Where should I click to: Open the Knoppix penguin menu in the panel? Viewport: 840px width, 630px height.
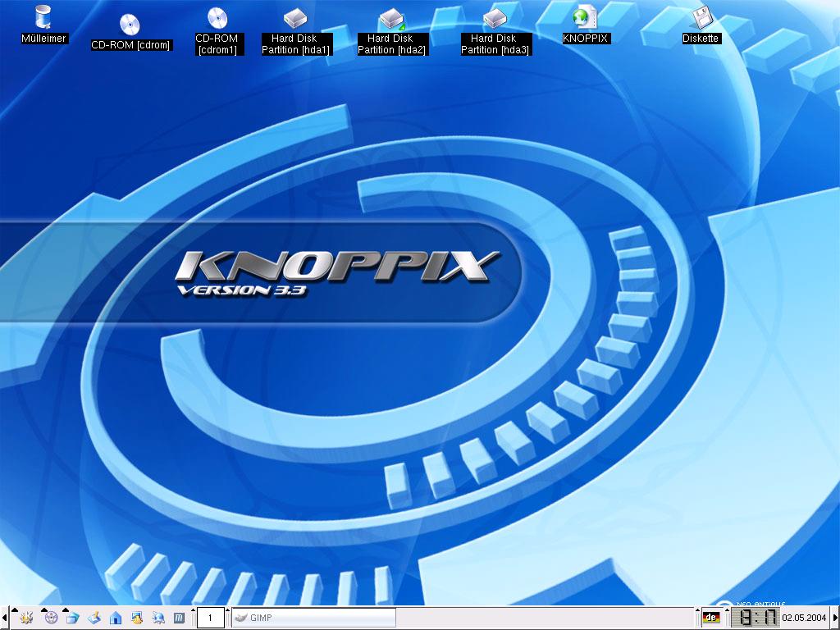pyautogui.click(x=51, y=618)
